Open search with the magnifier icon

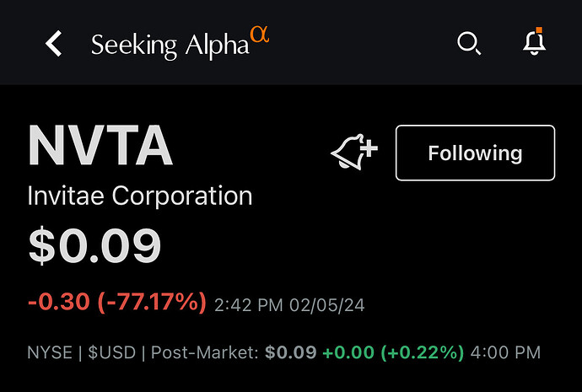469,43
